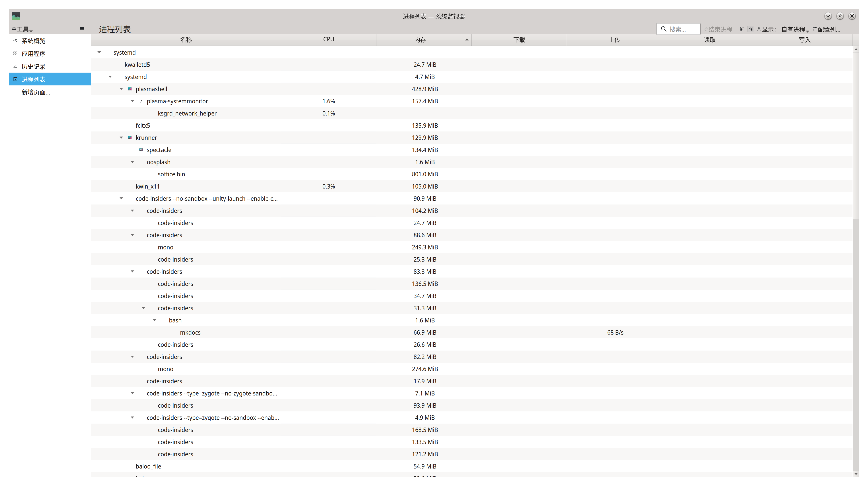Screen dimensions: 868x486
Task: Go to the 应用程序 applications page
Action: (33, 54)
